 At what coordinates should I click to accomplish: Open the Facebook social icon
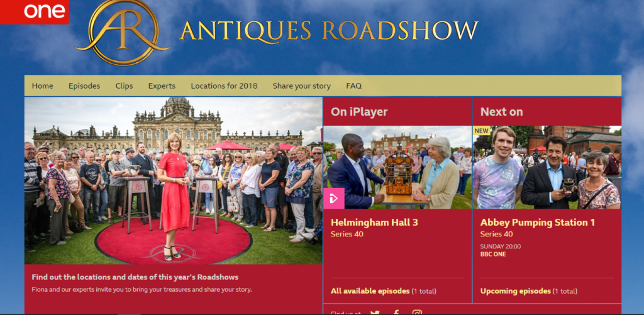[x=396, y=312]
